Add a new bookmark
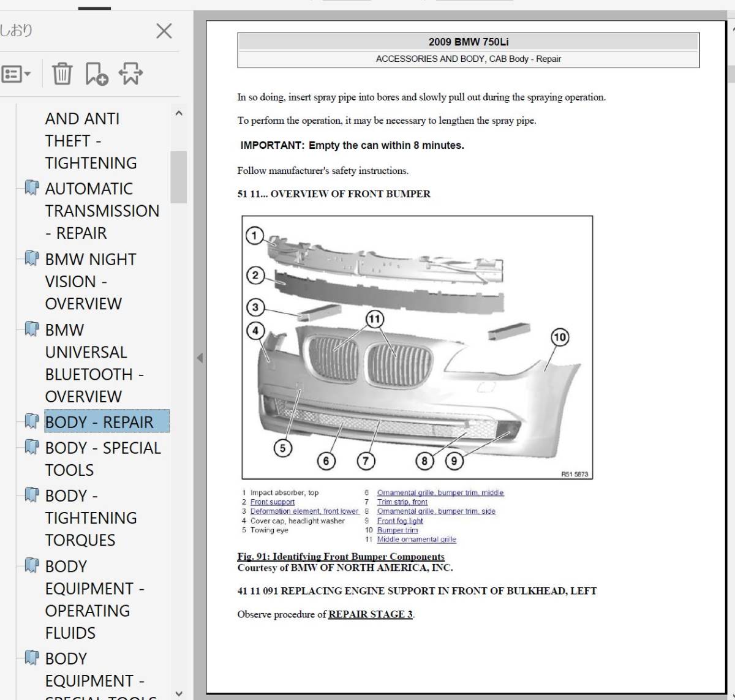This screenshot has width=735, height=700. [x=96, y=74]
